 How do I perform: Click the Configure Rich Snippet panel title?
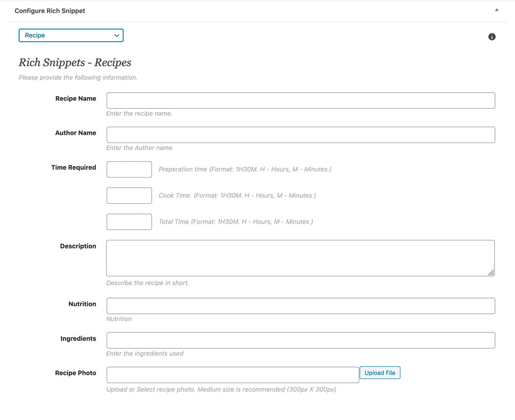point(50,11)
